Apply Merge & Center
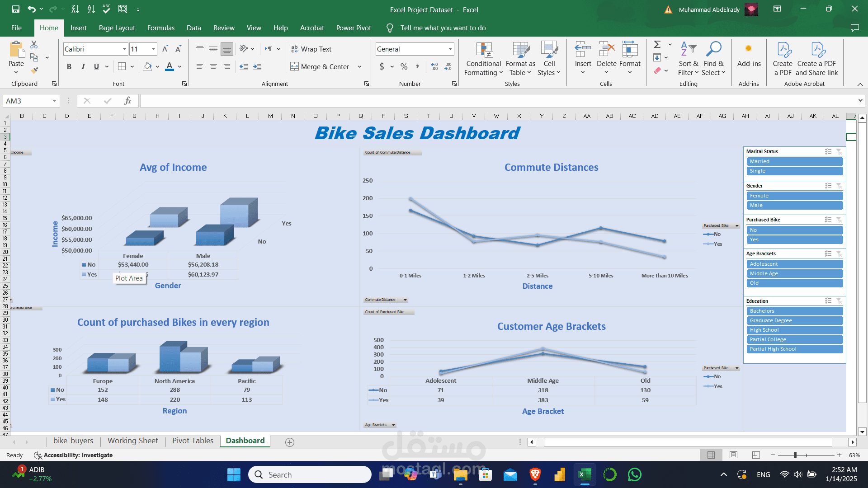Viewport: 868px width, 488px height. click(x=321, y=66)
